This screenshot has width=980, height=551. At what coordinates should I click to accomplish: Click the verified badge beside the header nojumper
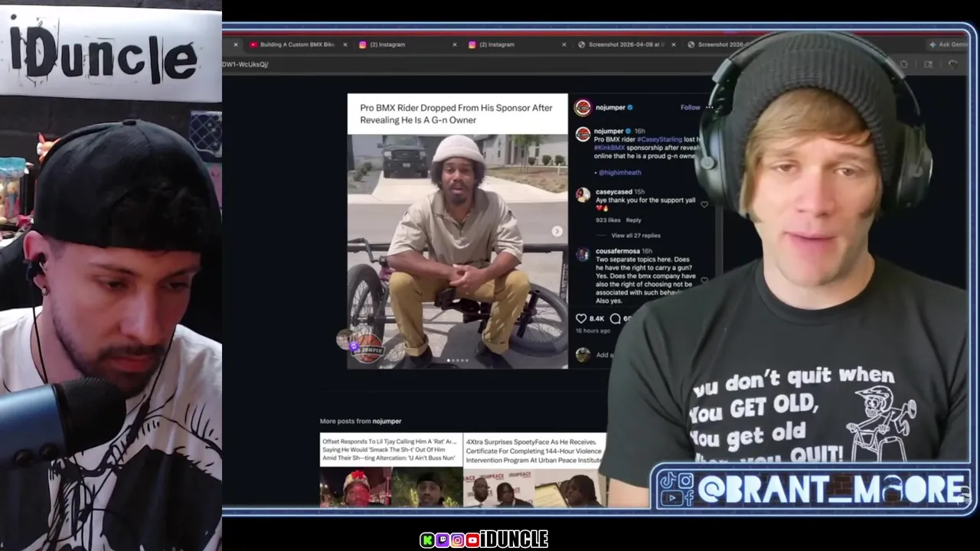[x=630, y=107]
